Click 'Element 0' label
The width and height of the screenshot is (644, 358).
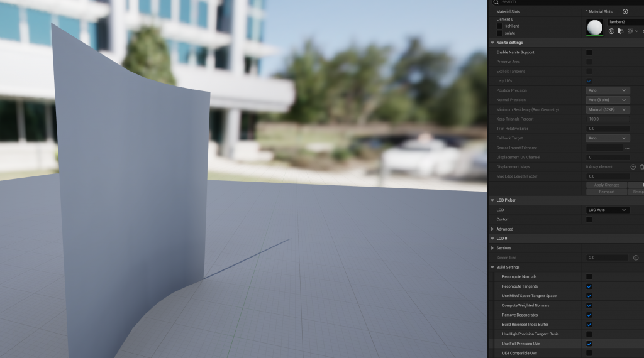504,19
